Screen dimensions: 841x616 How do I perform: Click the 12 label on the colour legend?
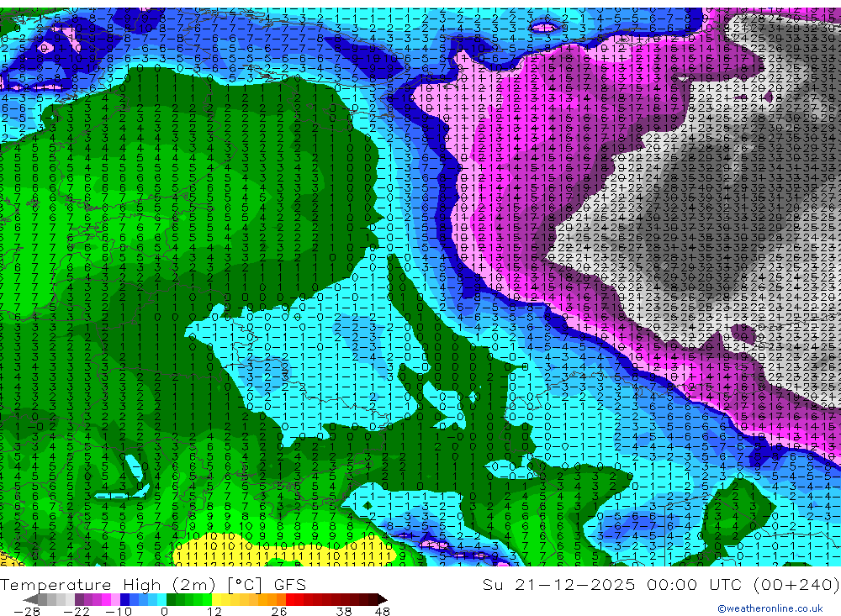(214, 611)
